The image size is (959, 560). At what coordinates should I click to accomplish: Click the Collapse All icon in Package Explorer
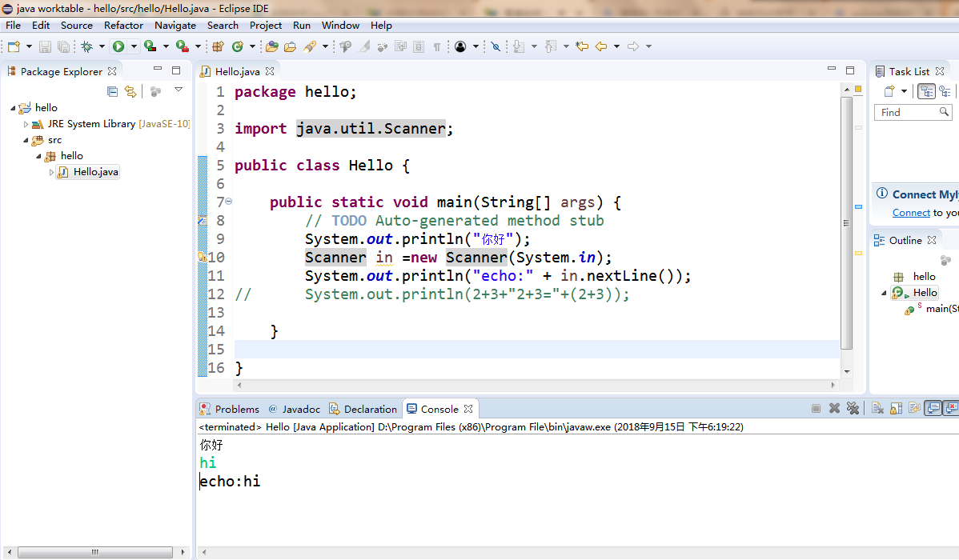point(113,92)
